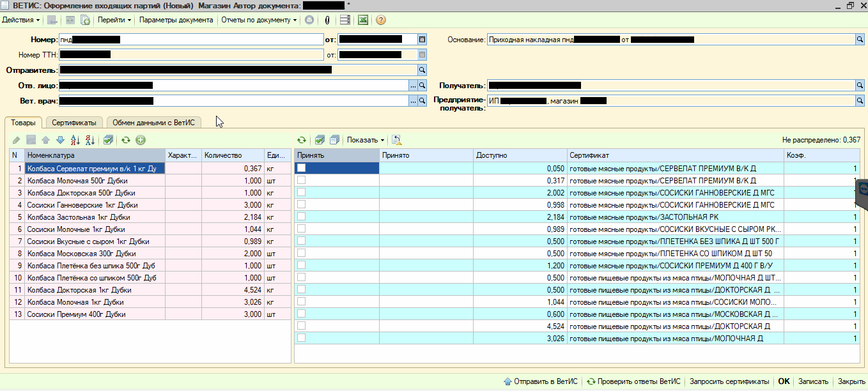Sort goods descending Z-A icon
868x391 pixels.
(x=89, y=140)
